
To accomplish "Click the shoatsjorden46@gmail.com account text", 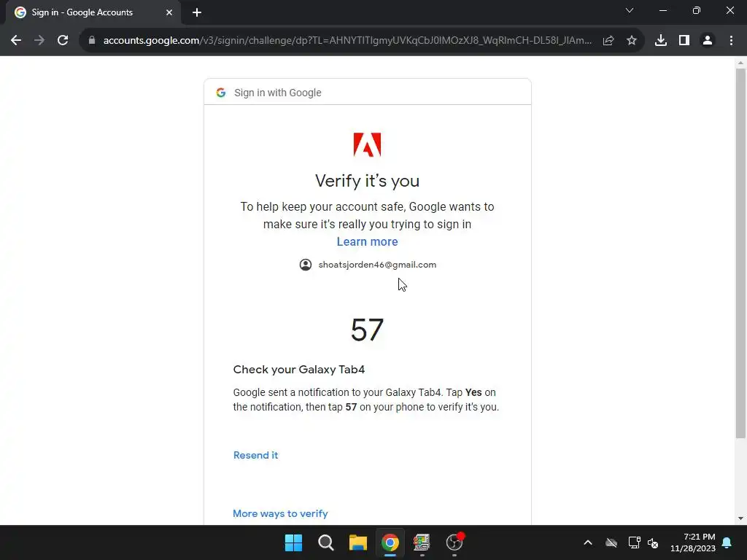I will 377,265.
